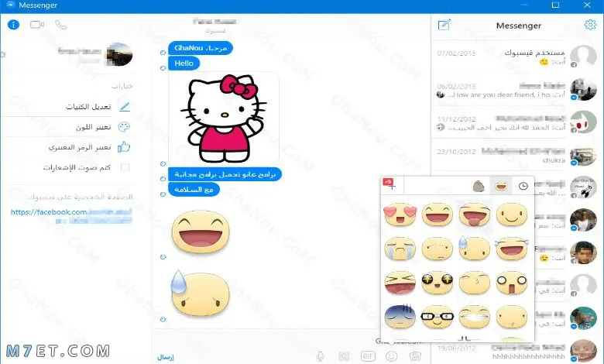Screen dimensions: 604x364
Task: Send the glasses smiley sticker
Action: pyautogui.click(x=438, y=317)
